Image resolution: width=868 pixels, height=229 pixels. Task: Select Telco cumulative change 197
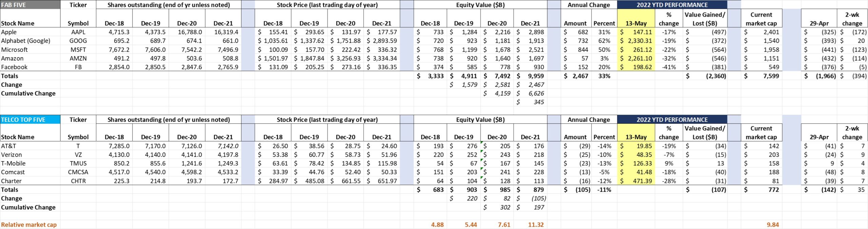(x=530, y=207)
